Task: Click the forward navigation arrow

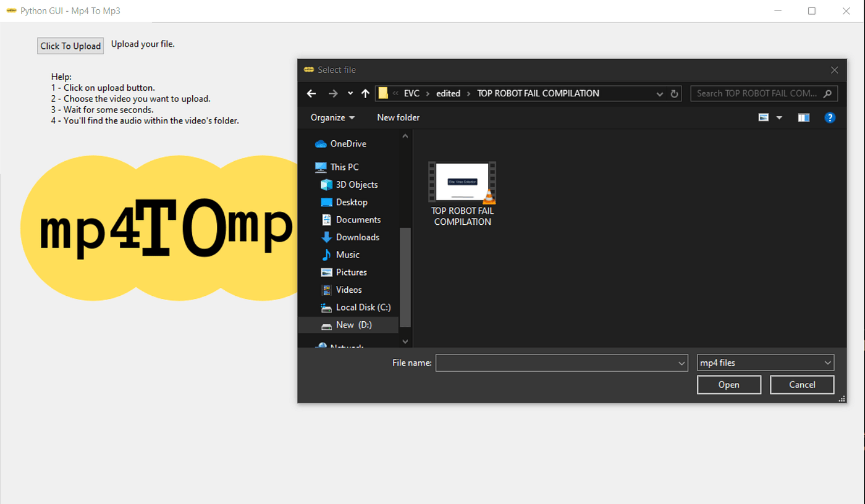Action: click(x=332, y=93)
